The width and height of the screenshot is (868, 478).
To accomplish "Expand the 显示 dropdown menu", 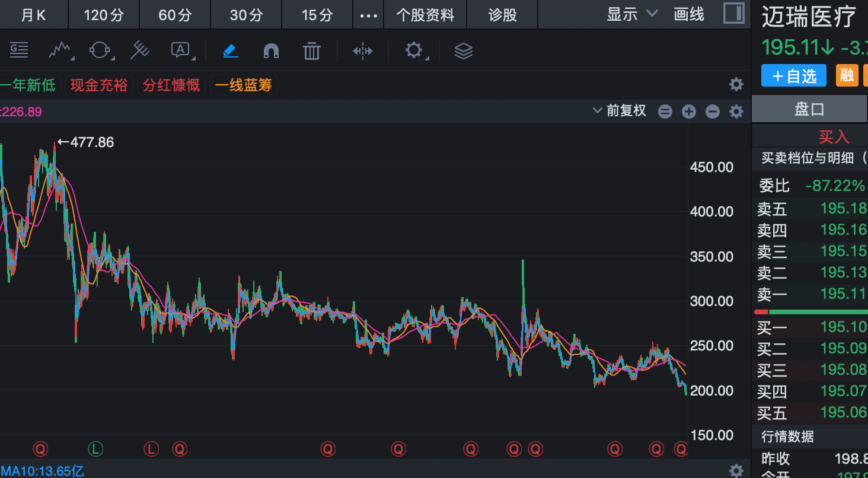I will [x=632, y=14].
